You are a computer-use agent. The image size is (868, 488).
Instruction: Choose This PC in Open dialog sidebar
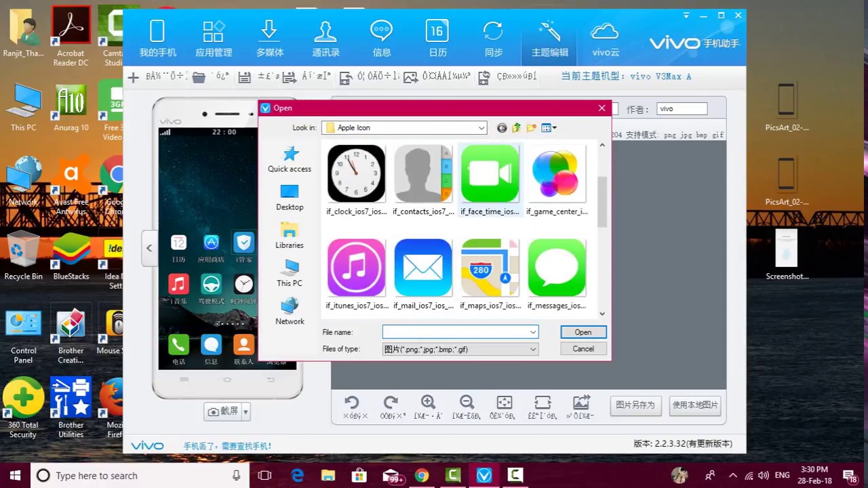coord(290,273)
